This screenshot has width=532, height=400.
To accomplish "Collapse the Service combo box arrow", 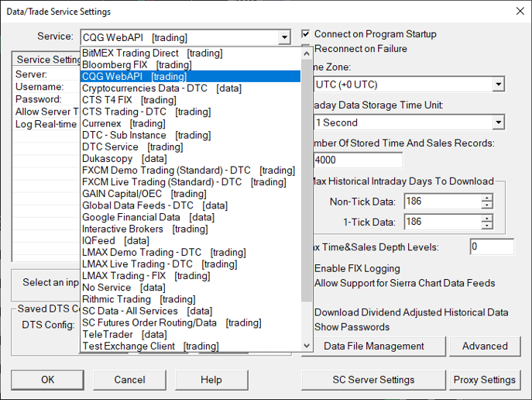I will point(284,37).
